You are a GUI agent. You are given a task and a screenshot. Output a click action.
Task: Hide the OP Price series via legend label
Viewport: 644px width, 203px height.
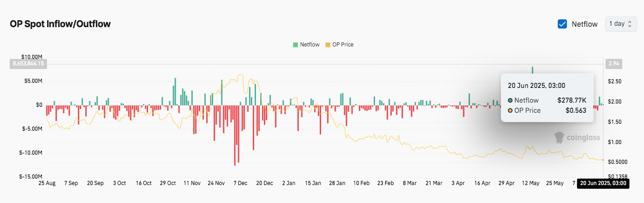pos(343,45)
